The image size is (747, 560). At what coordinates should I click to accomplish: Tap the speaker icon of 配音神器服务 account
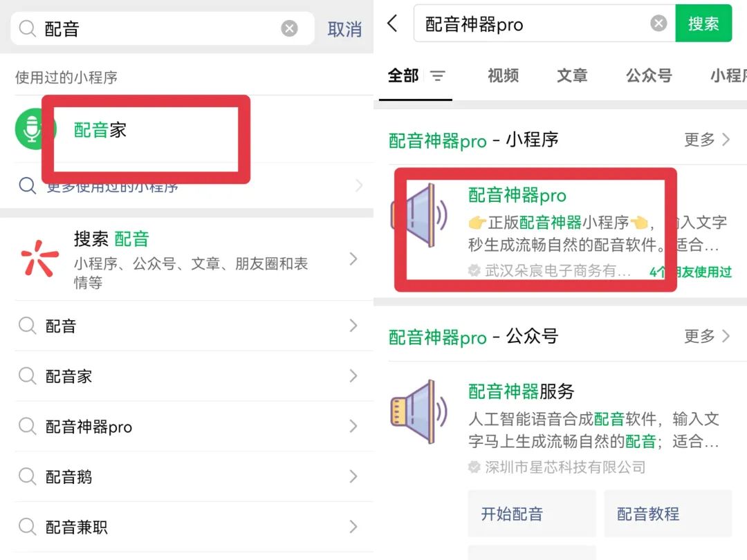(x=418, y=412)
